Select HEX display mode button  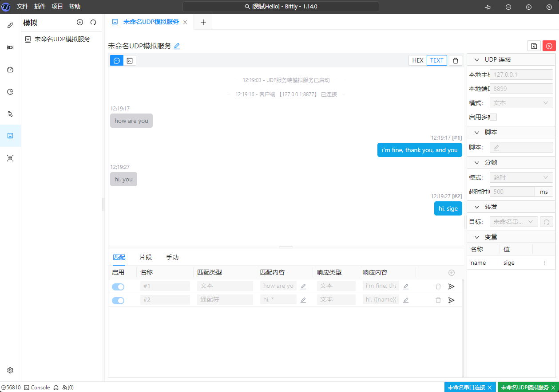[x=418, y=60]
